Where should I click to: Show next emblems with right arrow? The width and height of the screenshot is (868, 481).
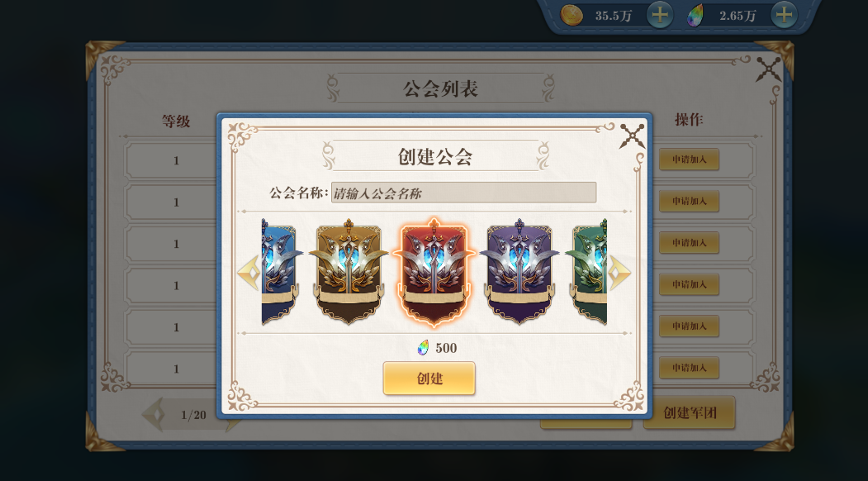point(619,273)
